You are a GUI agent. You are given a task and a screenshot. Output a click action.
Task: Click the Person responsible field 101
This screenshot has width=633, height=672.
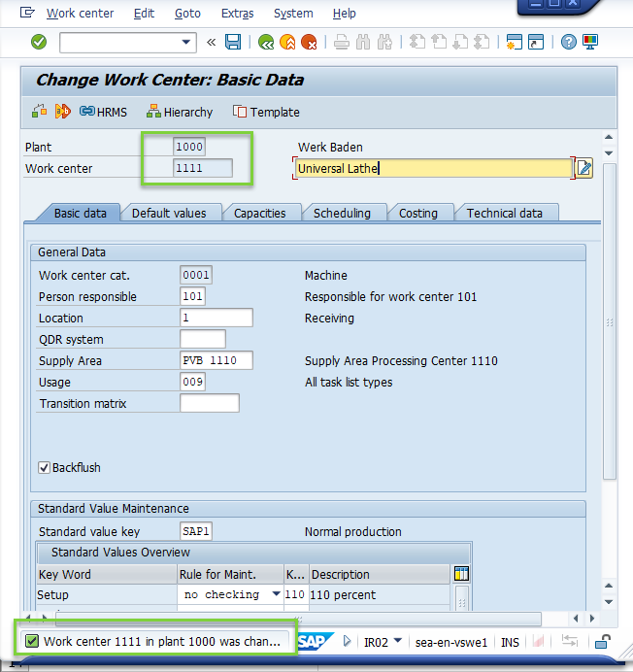click(x=192, y=296)
